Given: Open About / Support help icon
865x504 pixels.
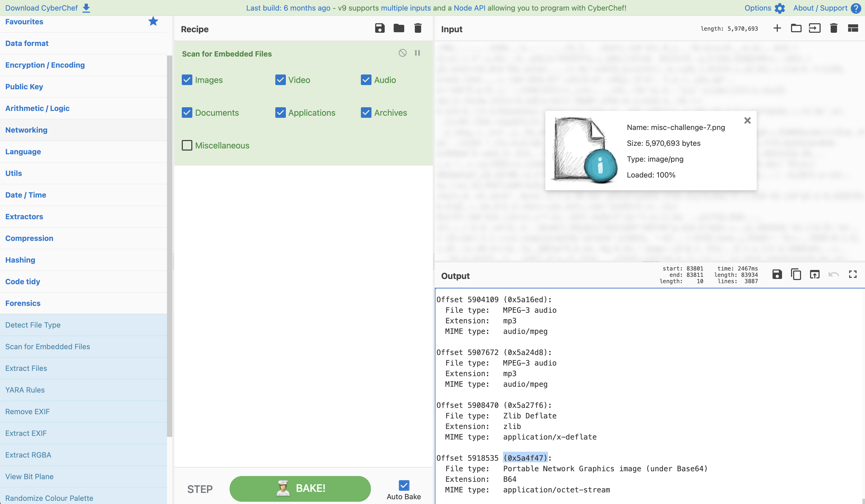Looking at the screenshot, I should 856,8.
